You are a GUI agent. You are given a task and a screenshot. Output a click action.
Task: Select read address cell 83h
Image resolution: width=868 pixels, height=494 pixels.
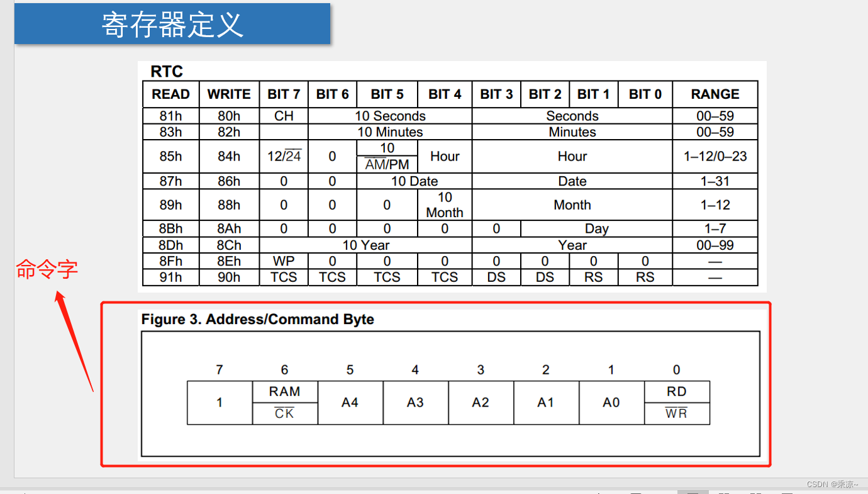tap(170, 132)
